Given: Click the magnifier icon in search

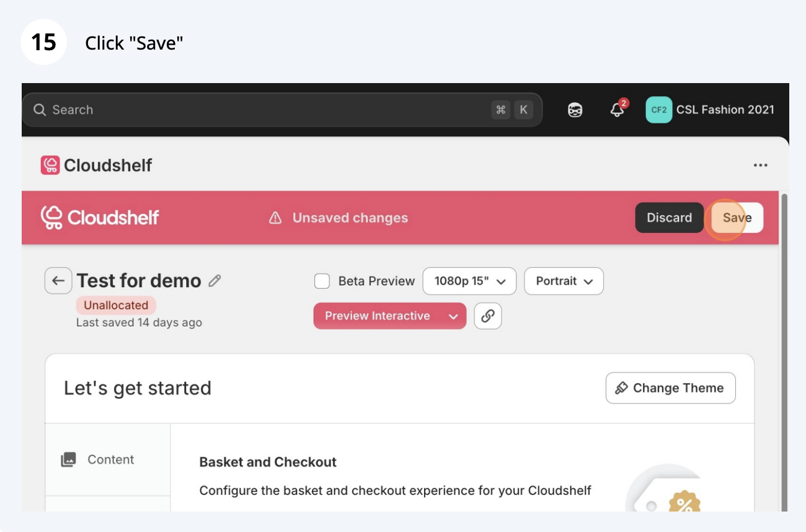Looking at the screenshot, I should [40, 110].
